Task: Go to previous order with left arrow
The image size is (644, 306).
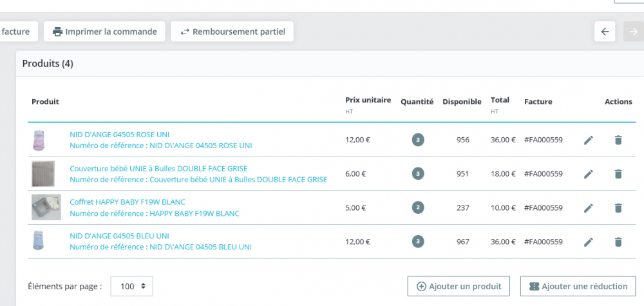Action: point(605,32)
